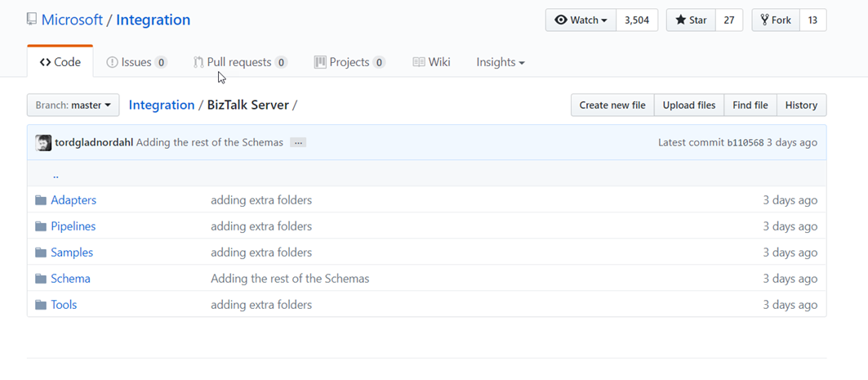868x380 pixels.
Task: Click tordgladnordahl's avatar image
Action: [43, 143]
